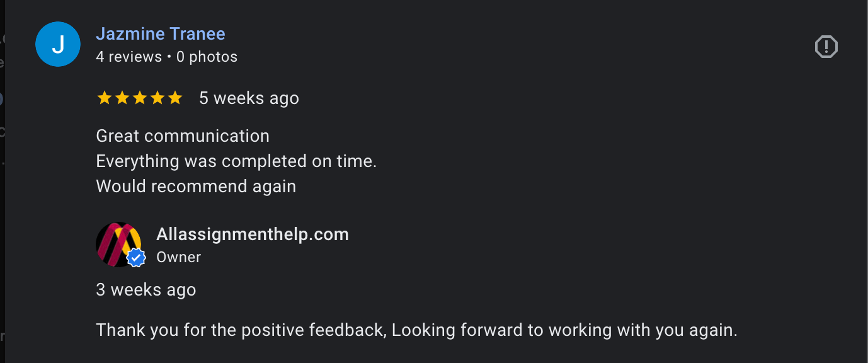Click the '4 reviews' link under the reviewer name

129,56
